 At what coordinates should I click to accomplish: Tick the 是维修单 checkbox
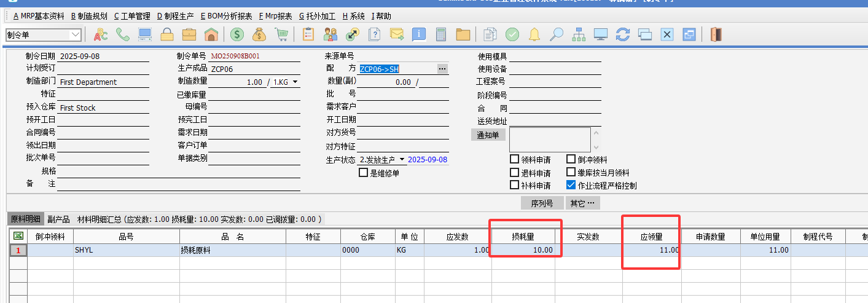coord(364,173)
